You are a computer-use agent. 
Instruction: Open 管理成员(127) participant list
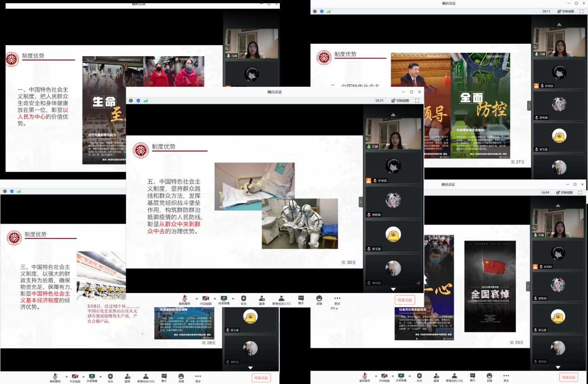point(281,300)
